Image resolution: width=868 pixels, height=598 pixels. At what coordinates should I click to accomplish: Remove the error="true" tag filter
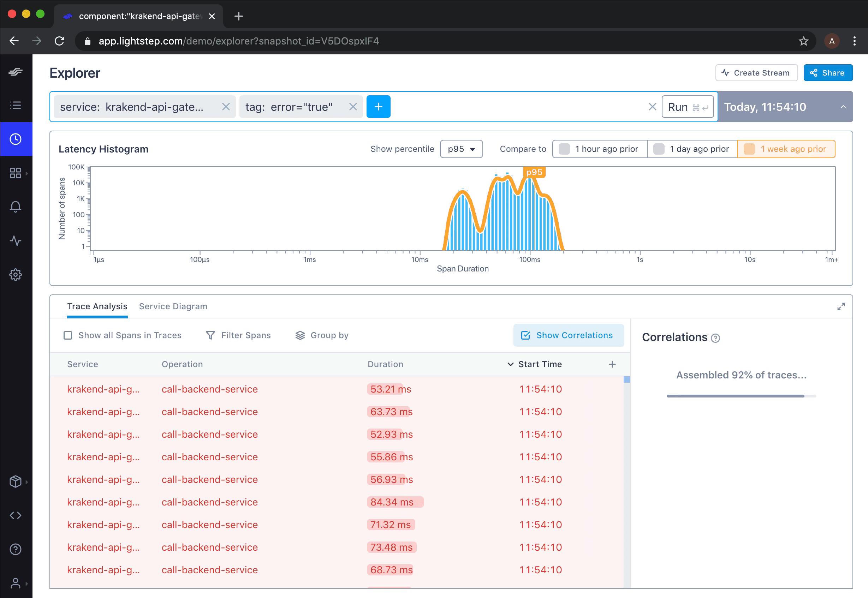(x=353, y=107)
